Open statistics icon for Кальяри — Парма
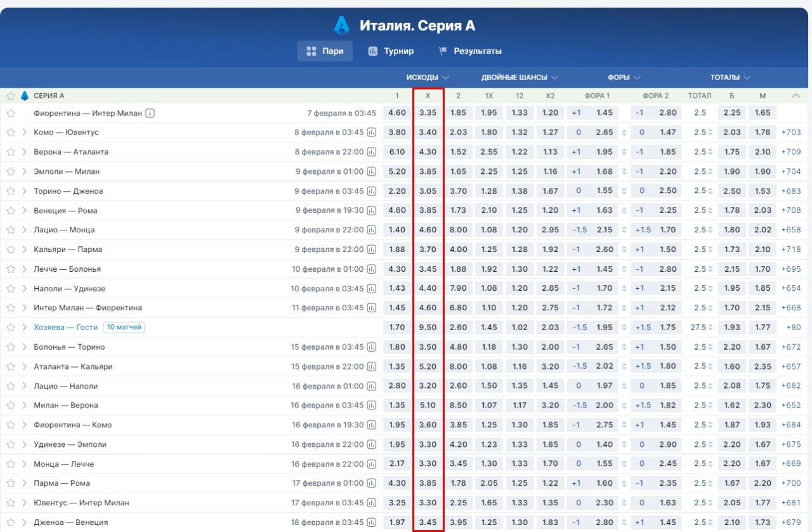 point(372,249)
